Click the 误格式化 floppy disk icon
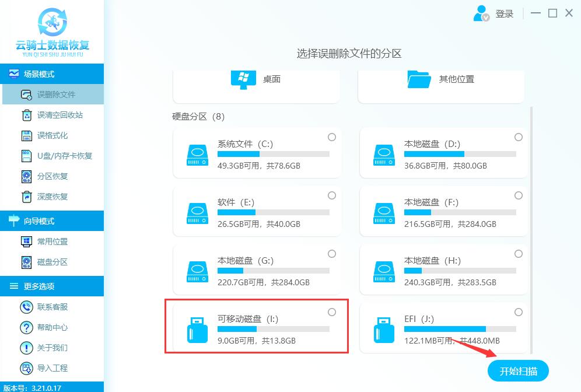Viewport: 581px width, 392px height. point(27,135)
